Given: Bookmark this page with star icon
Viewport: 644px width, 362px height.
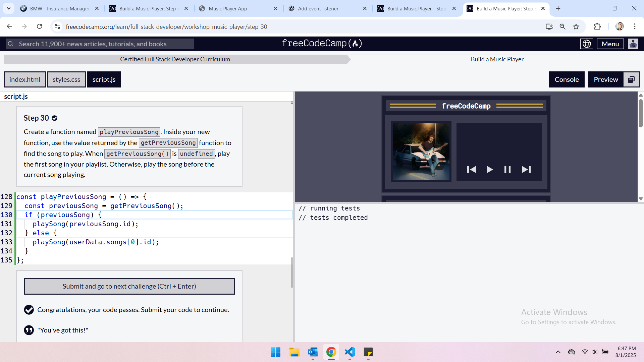Looking at the screenshot, I should [576, 27].
